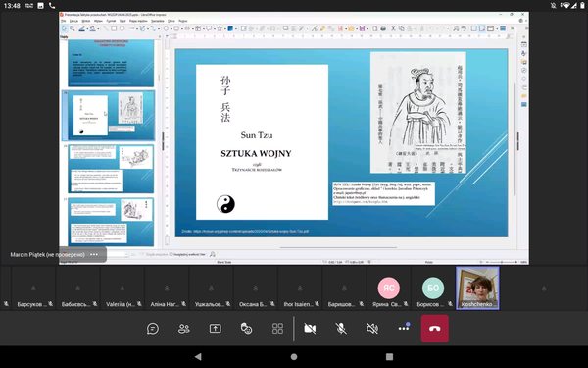Tap the share screen icon

[x=216, y=329]
